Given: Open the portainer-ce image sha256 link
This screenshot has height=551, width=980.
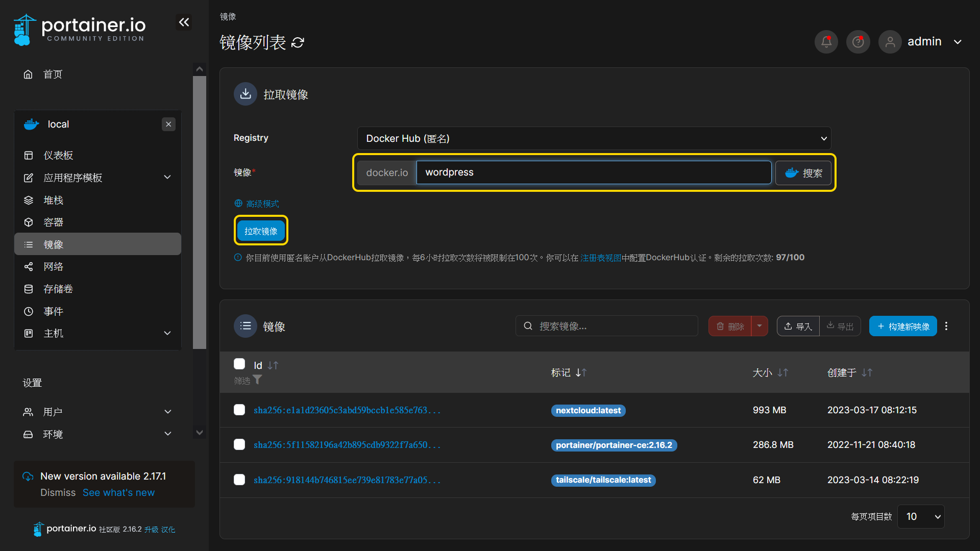Looking at the screenshot, I should point(347,445).
